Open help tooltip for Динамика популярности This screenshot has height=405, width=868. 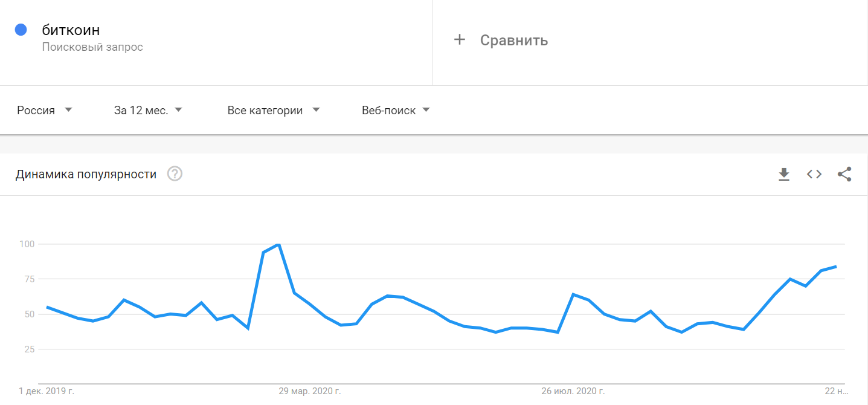point(175,174)
